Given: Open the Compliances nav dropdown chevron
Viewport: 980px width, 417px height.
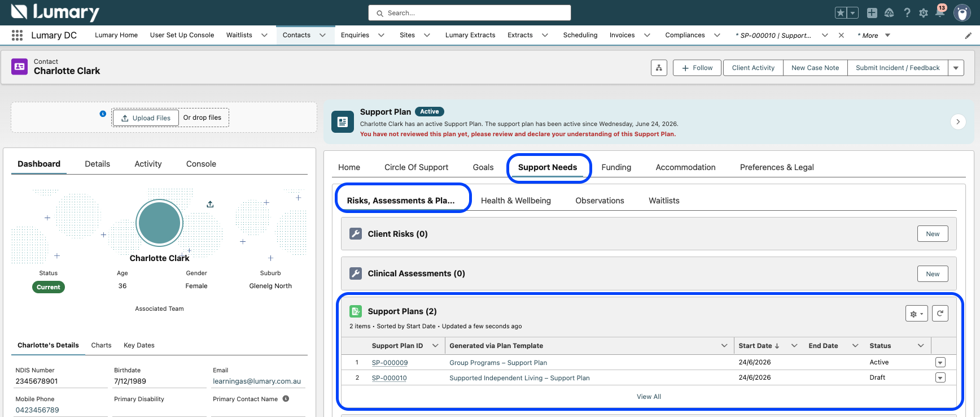Looking at the screenshot, I should (717, 35).
